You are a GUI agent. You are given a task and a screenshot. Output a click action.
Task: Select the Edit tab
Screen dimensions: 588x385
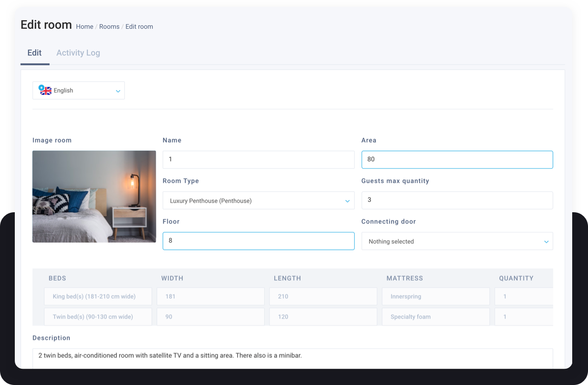tap(35, 53)
